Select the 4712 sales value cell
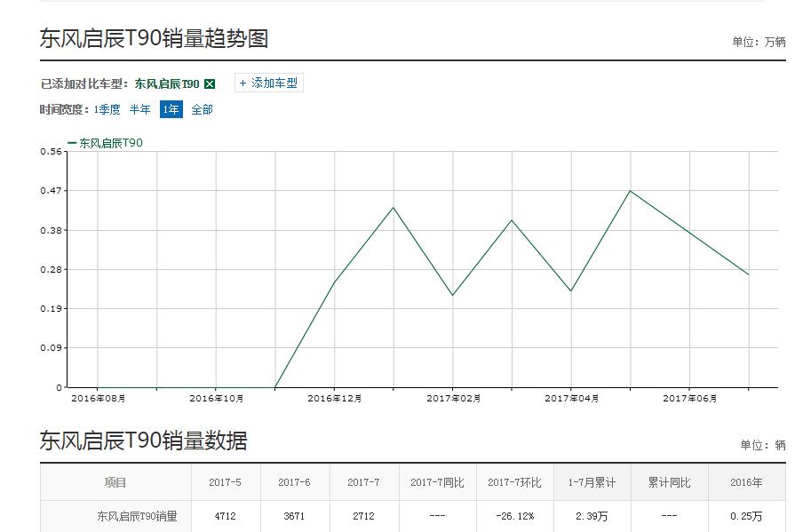Image resolution: width=811 pixels, height=532 pixels. 226,516
